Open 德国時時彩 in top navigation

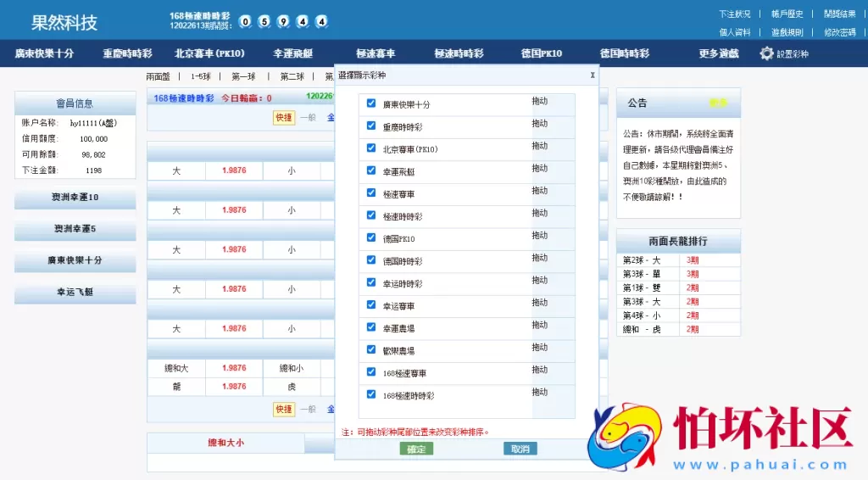[x=625, y=53]
